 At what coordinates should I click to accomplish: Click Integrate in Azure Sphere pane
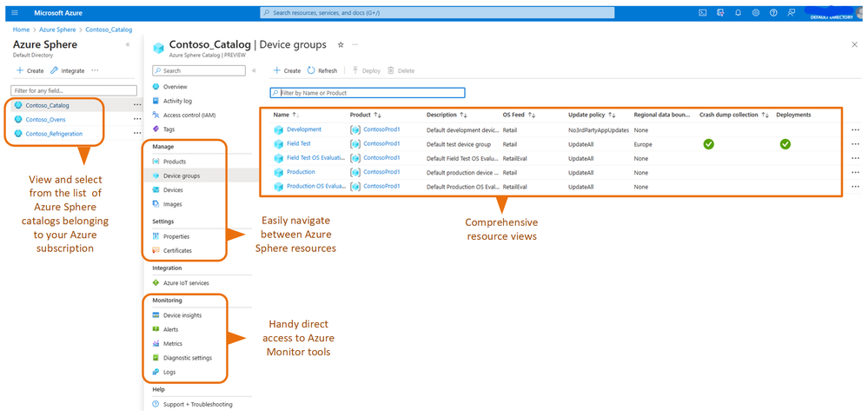click(x=68, y=71)
